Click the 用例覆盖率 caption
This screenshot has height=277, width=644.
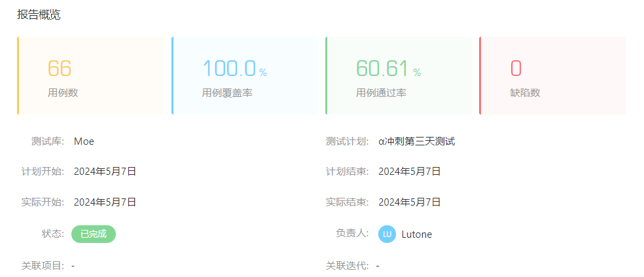point(227,93)
